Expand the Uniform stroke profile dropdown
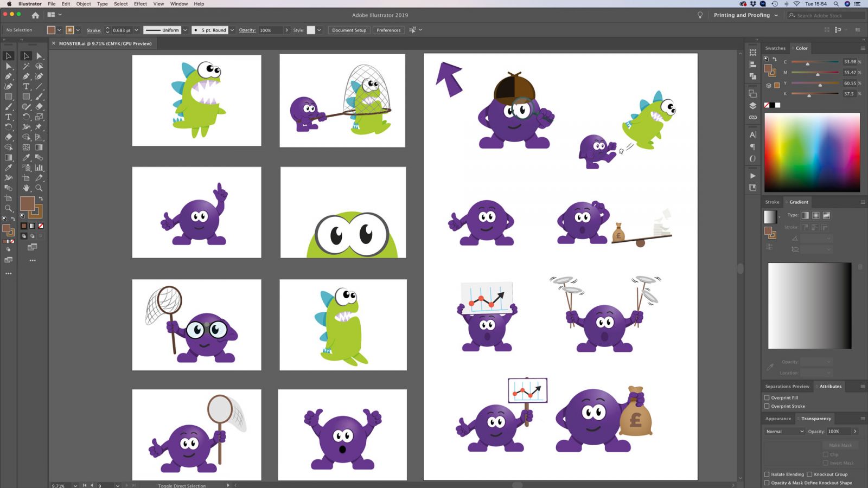The width and height of the screenshot is (868, 488). pyautogui.click(x=185, y=30)
